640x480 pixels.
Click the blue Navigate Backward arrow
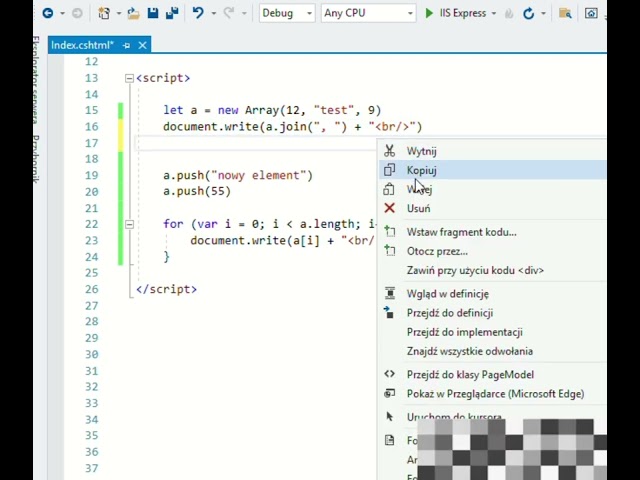[x=48, y=13]
